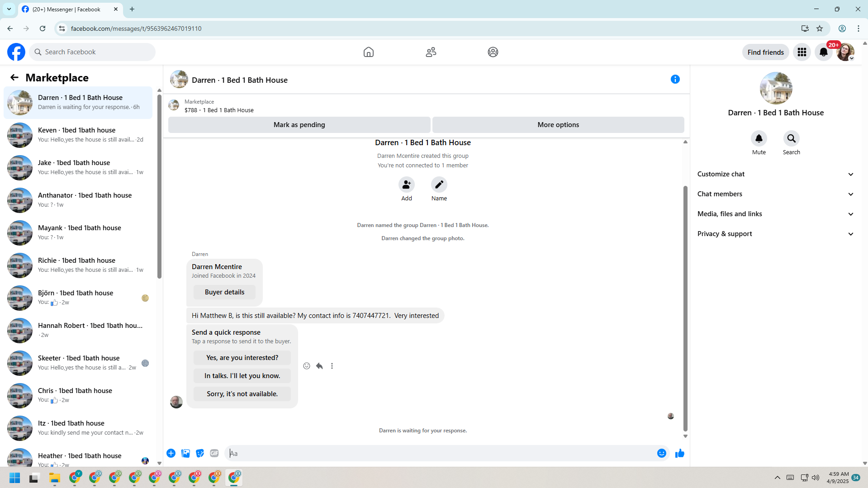The image size is (868, 488).
Task: Open the Skeeter · 1bed 1bath house chat
Action: [x=78, y=363]
